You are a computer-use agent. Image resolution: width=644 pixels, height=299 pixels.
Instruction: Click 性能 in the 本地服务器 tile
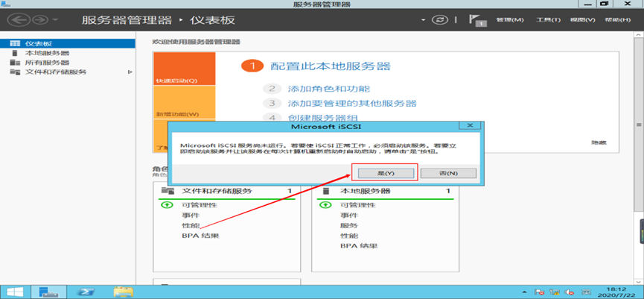[x=348, y=236]
